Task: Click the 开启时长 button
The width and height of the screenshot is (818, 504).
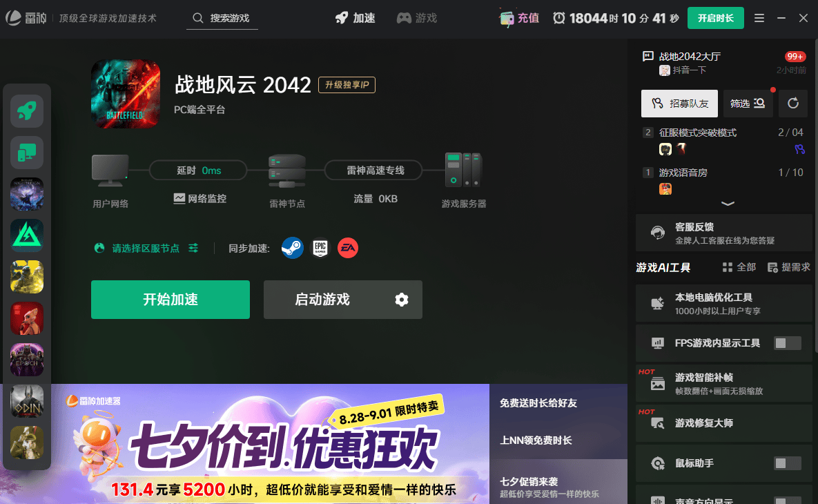Action: click(x=716, y=18)
